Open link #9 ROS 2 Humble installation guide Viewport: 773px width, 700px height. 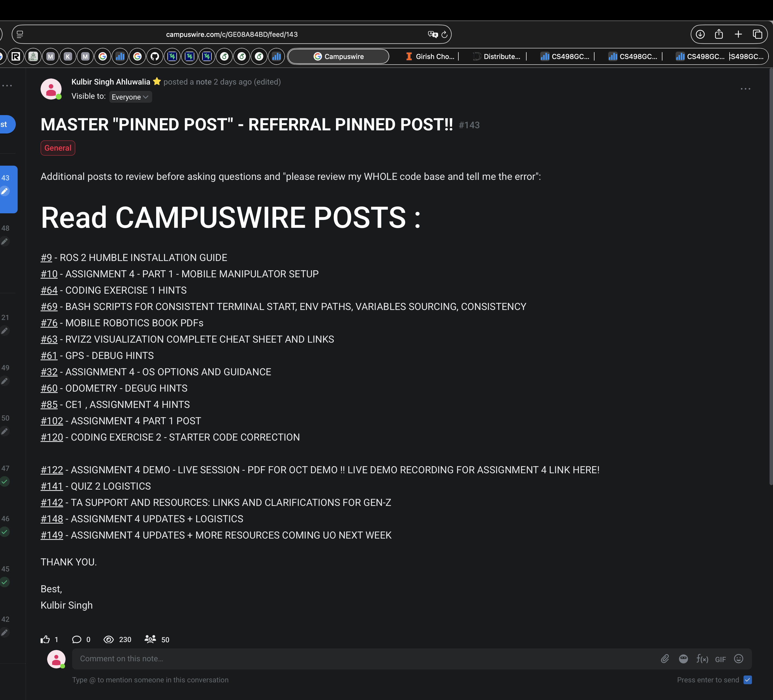pyautogui.click(x=46, y=258)
